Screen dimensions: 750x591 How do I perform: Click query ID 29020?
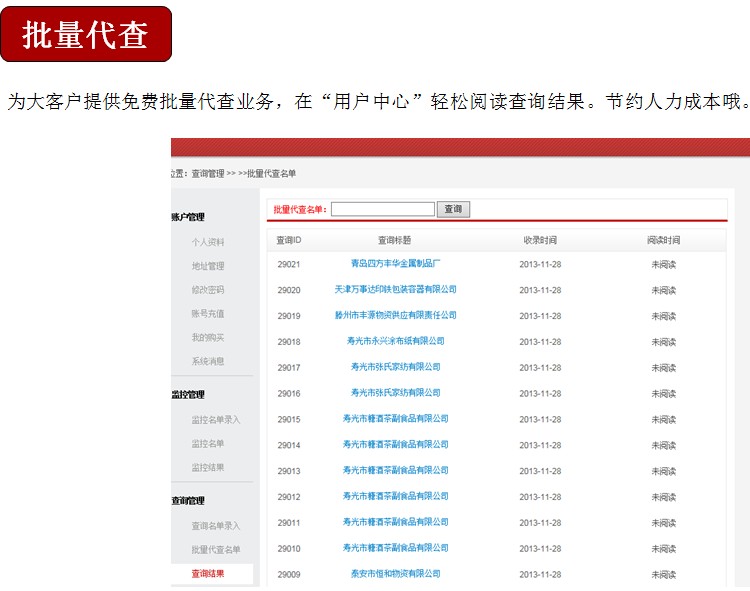click(289, 290)
